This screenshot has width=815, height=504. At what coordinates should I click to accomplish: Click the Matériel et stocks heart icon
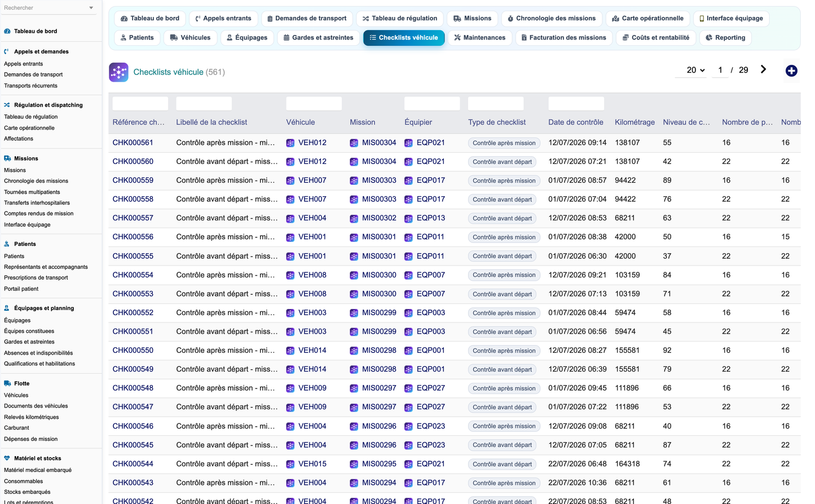(x=7, y=458)
